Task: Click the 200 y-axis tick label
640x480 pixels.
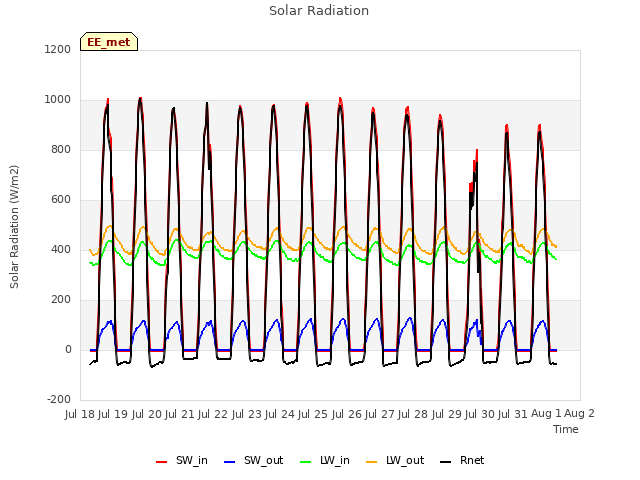Action: (61, 300)
